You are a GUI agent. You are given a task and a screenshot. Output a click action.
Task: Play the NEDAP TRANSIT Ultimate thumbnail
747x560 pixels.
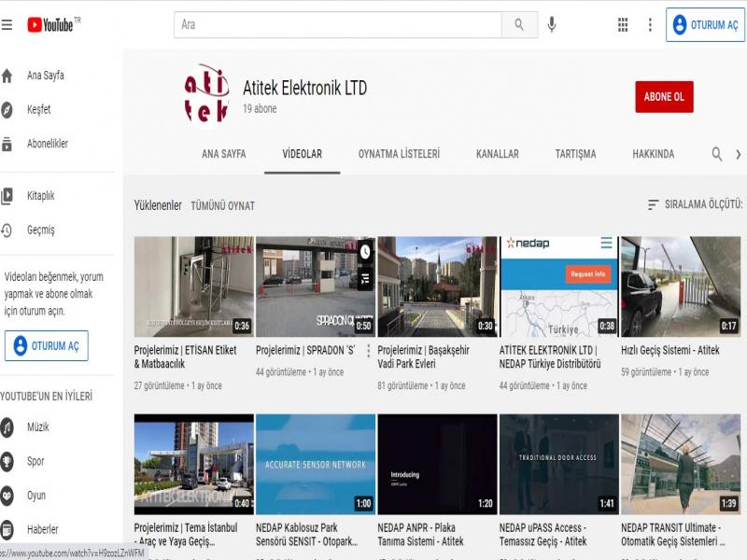click(681, 464)
